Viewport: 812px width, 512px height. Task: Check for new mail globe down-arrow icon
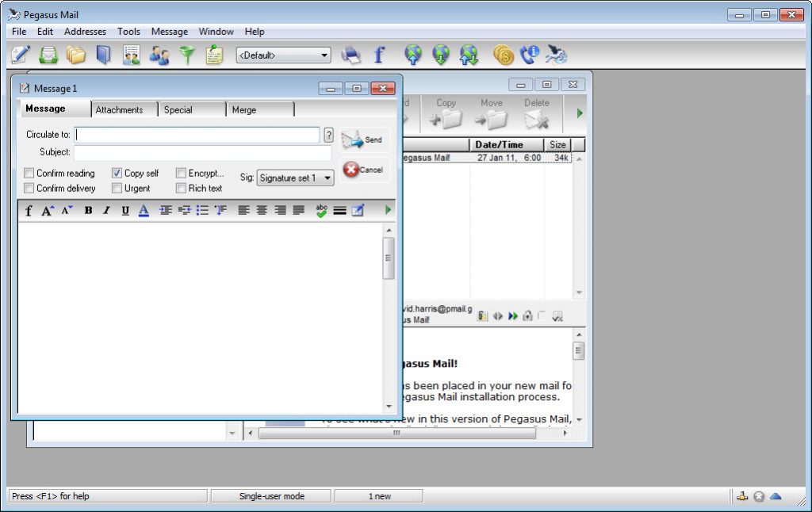pyautogui.click(x=441, y=55)
